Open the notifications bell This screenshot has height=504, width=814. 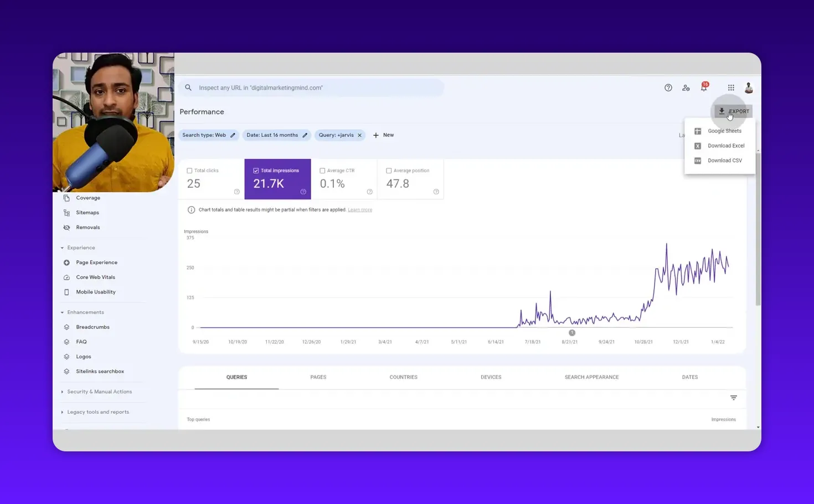coord(704,88)
